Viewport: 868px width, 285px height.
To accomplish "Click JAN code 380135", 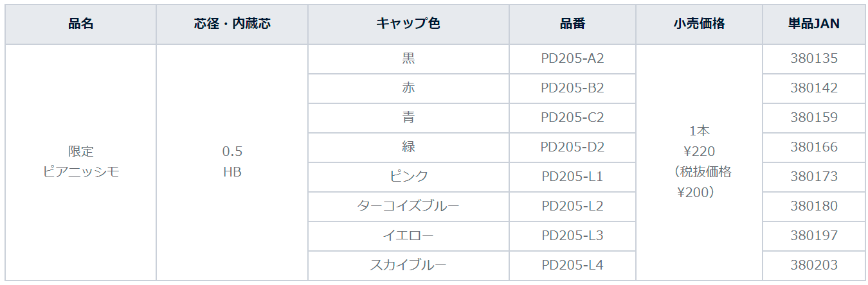I will (x=814, y=59).
